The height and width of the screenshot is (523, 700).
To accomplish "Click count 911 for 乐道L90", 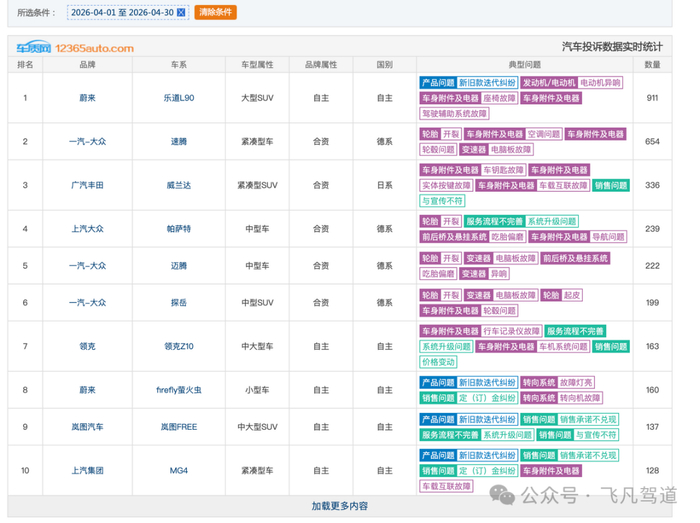I will tap(652, 98).
